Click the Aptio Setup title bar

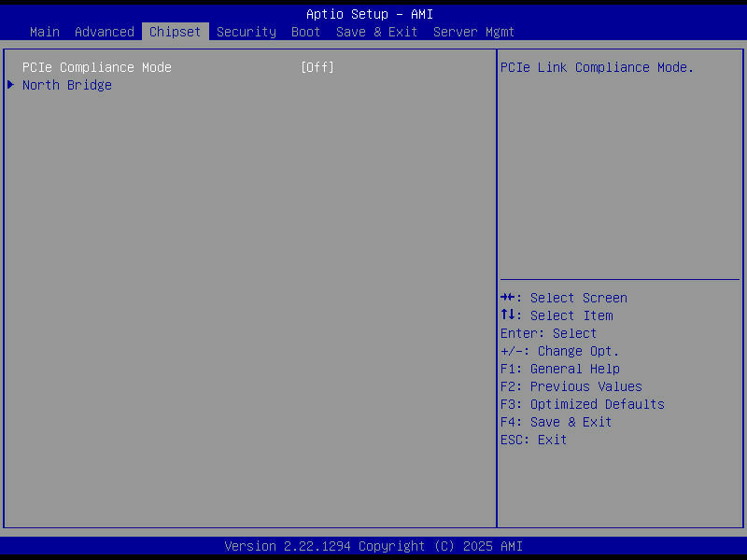tap(373, 13)
